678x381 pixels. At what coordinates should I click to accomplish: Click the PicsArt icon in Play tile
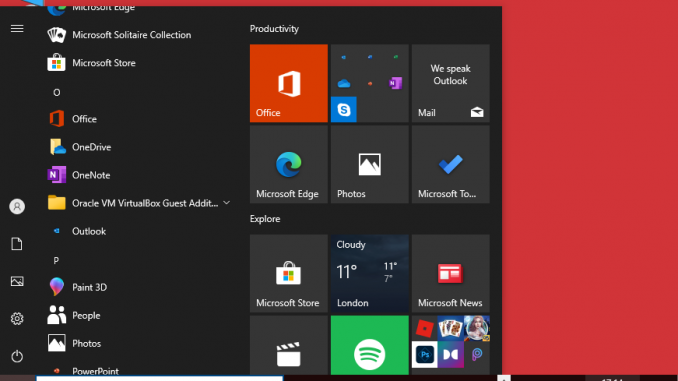[477, 355]
